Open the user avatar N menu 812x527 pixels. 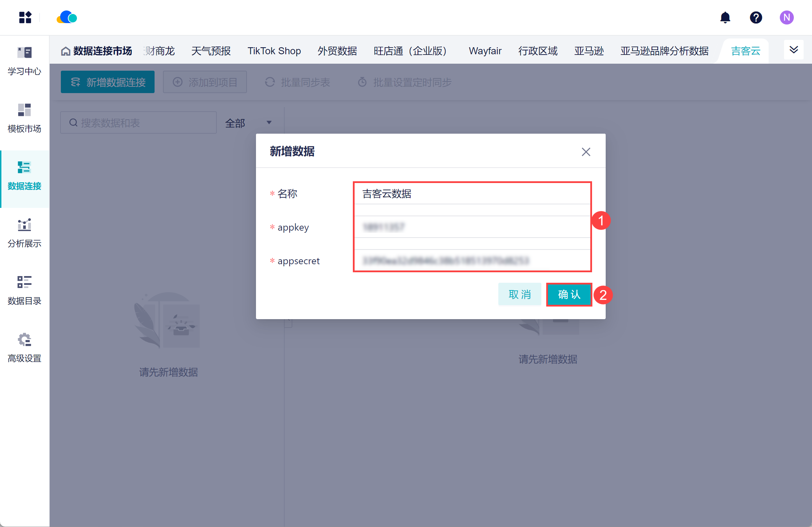pos(786,17)
